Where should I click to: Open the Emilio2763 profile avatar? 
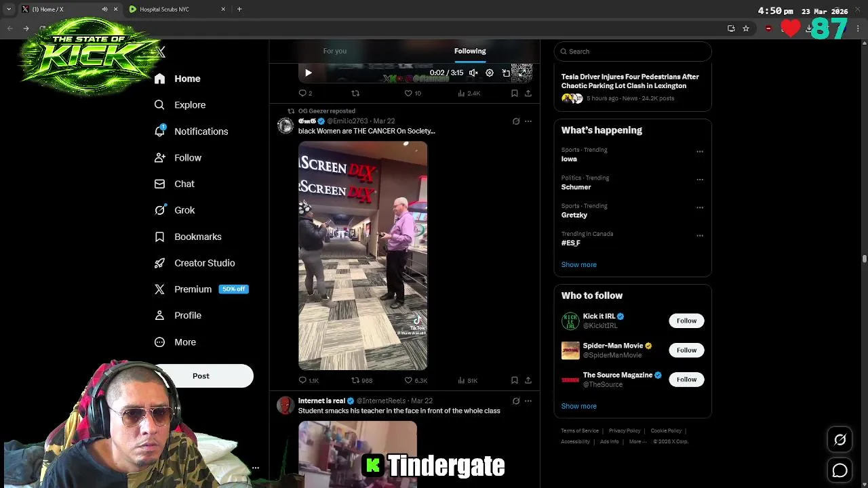pos(285,125)
